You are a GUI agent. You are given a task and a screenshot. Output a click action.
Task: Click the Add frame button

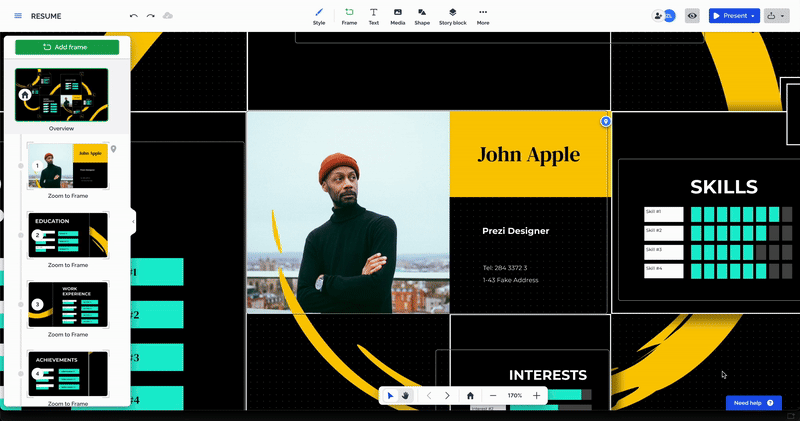67,47
